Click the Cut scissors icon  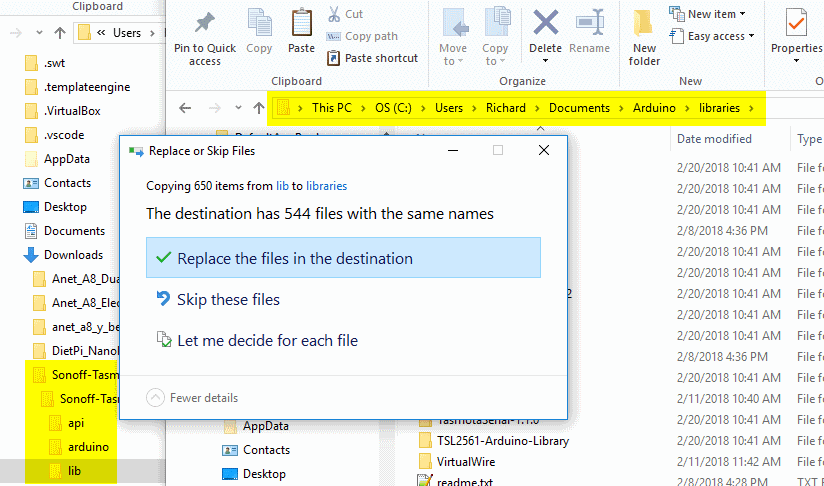(x=333, y=15)
